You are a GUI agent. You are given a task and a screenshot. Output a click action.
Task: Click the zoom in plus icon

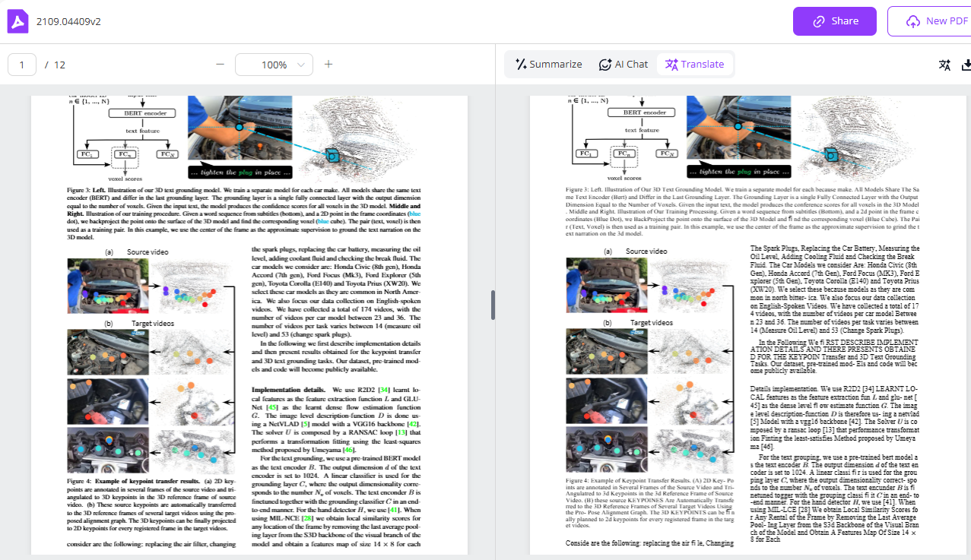pos(328,65)
